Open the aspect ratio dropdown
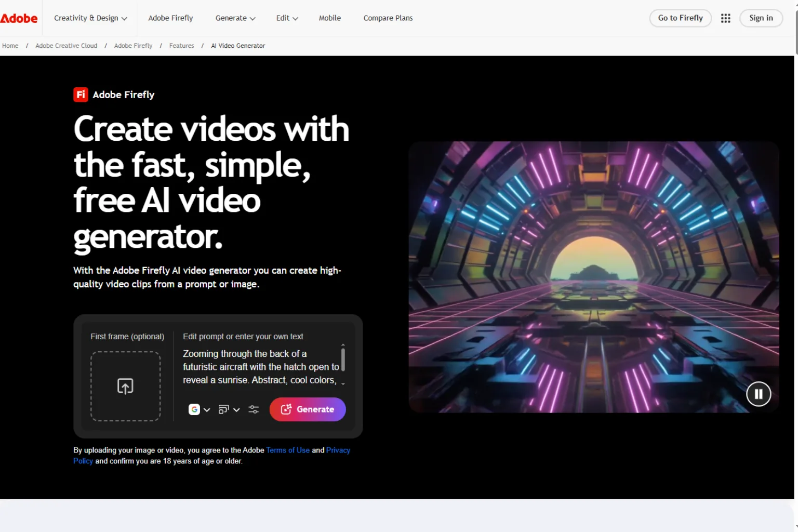 pos(229,409)
